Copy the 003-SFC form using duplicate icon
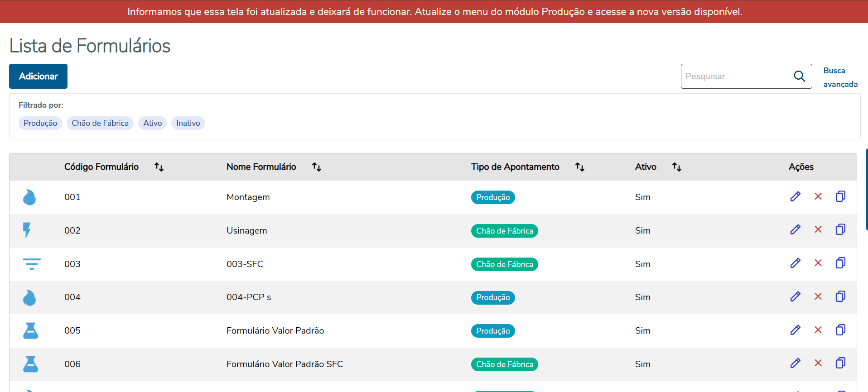Screen dimensions: 868x392 (840, 263)
